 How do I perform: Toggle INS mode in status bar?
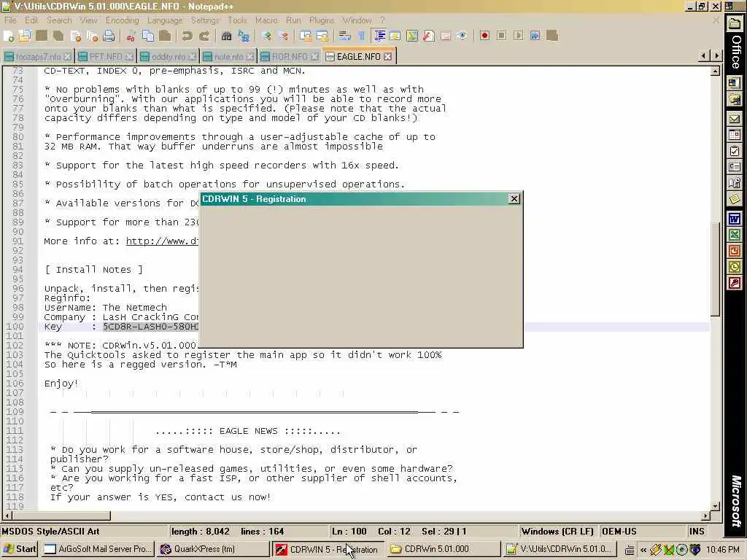click(x=696, y=532)
